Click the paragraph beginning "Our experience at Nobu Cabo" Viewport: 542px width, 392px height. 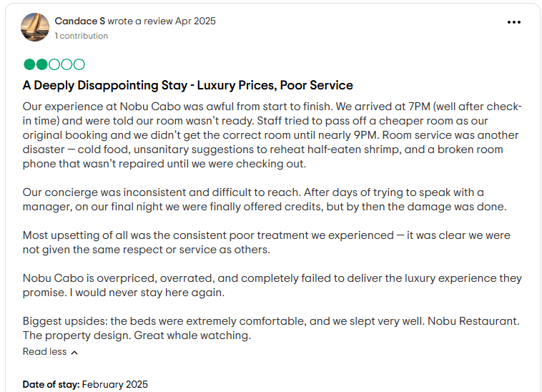coord(272,135)
